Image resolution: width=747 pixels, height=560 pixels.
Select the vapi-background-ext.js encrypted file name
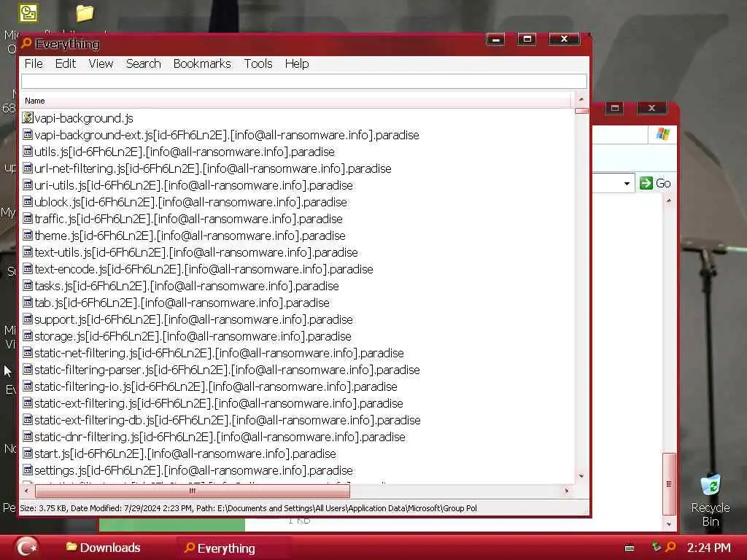[227, 135]
